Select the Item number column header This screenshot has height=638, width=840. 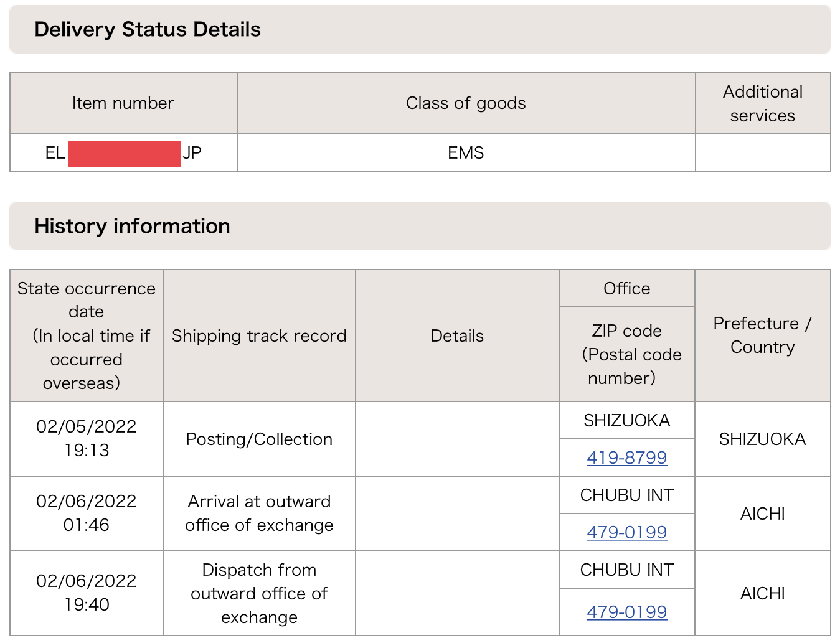pyautogui.click(x=123, y=103)
